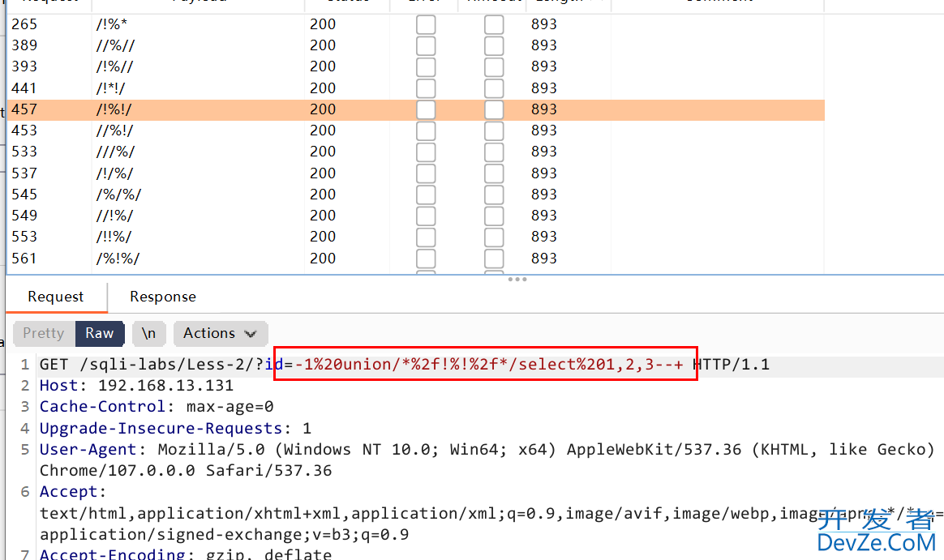Click payload /!%// in row 393

click(114, 66)
